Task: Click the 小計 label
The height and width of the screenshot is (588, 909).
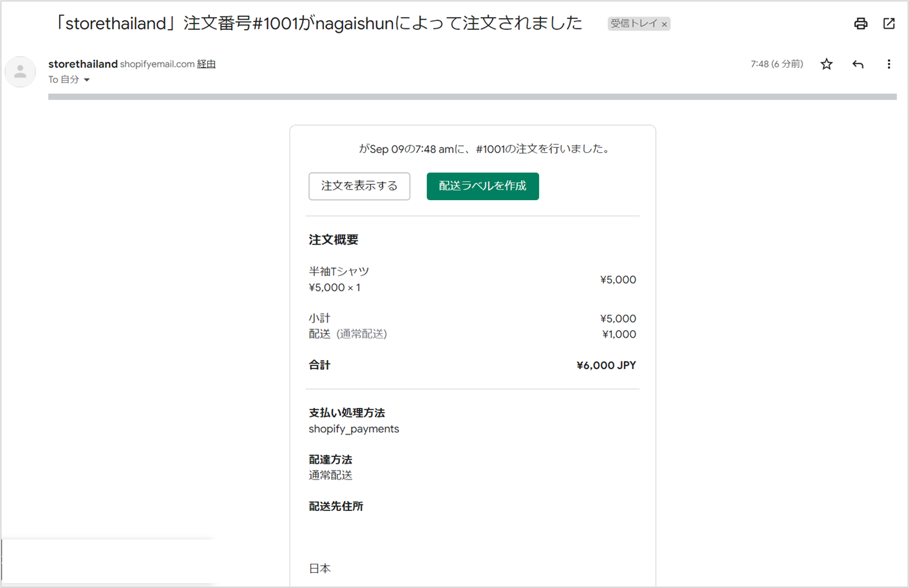Action: (x=320, y=318)
